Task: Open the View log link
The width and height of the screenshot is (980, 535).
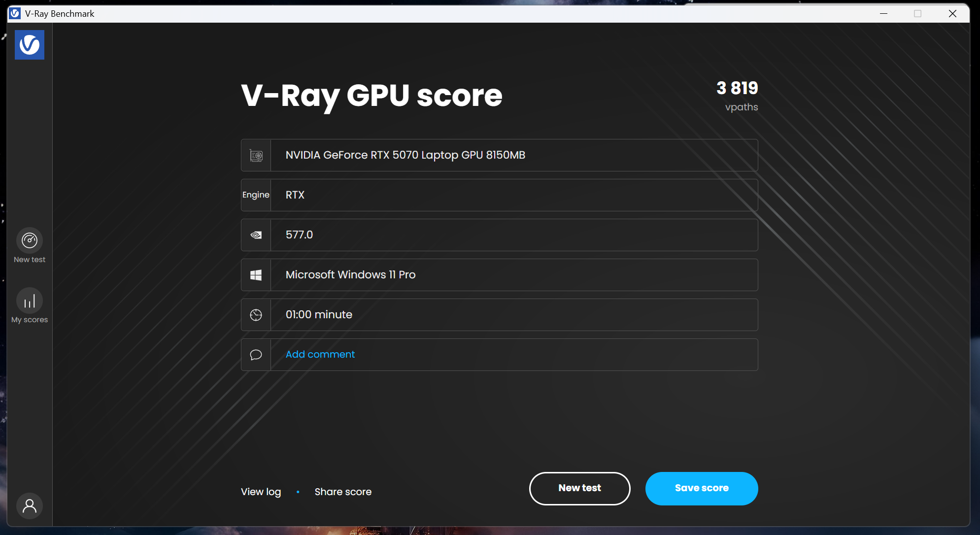Action: pyautogui.click(x=261, y=492)
